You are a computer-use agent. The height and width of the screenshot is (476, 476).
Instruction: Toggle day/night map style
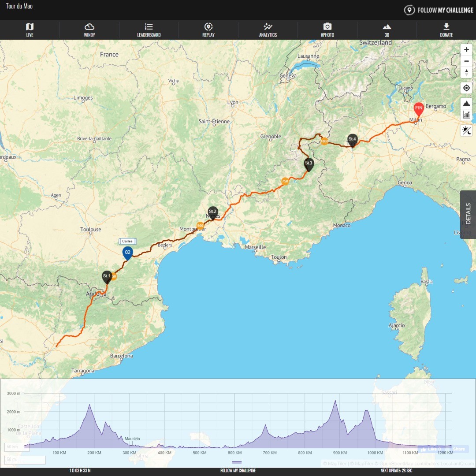pyautogui.click(x=466, y=130)
